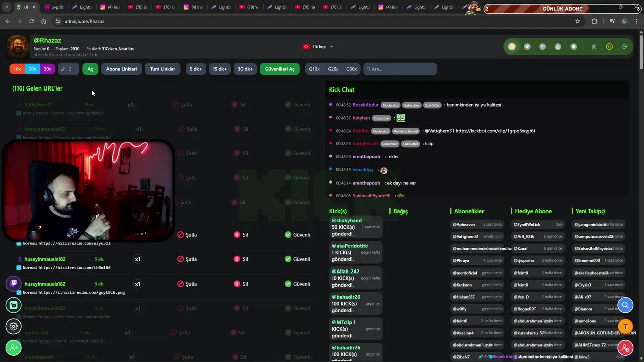
Task: Open the three-dot browser menu
Action: [x=636, y=21]
